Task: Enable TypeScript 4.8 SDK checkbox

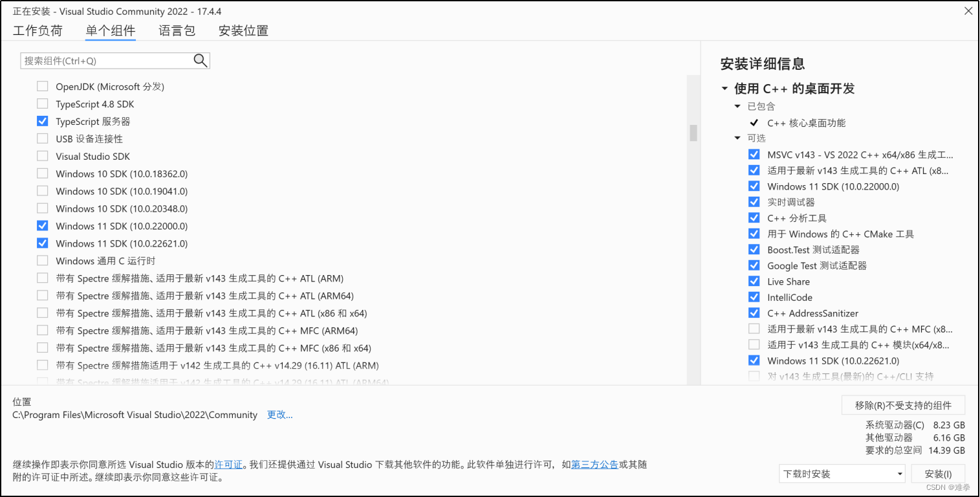Action: click(x=43, y=104)
